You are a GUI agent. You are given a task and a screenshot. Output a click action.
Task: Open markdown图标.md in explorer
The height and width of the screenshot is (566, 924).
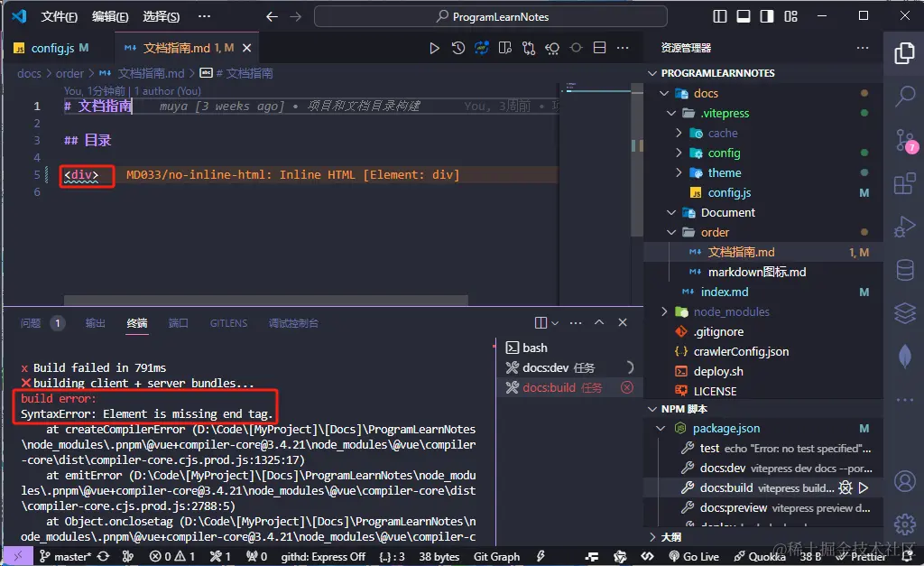pos(757,272)
